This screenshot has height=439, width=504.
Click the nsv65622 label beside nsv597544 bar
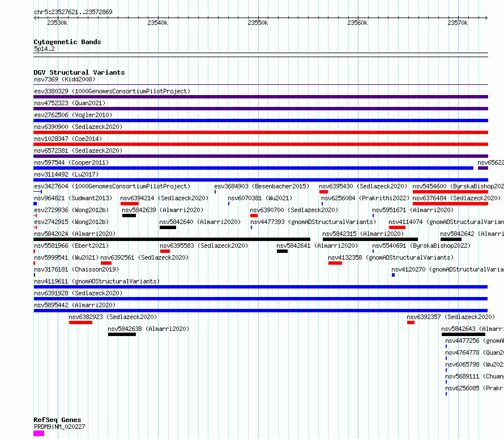(x=490, y=162)
